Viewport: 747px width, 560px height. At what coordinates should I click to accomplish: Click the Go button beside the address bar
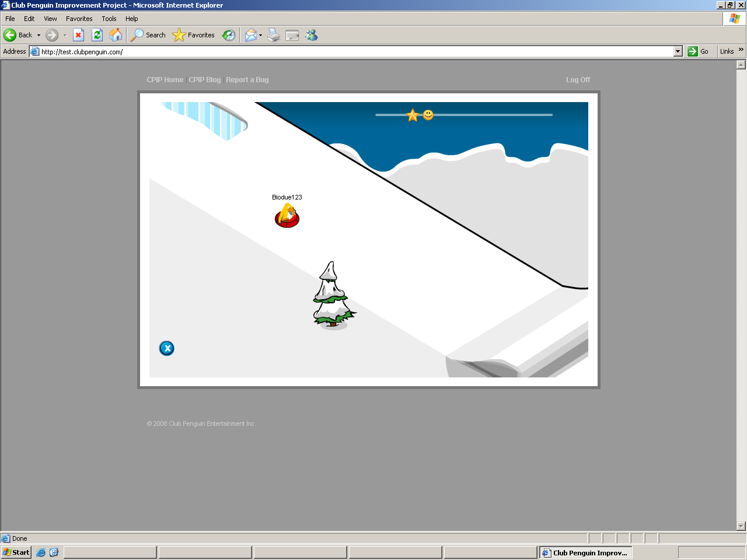(698, 51)
